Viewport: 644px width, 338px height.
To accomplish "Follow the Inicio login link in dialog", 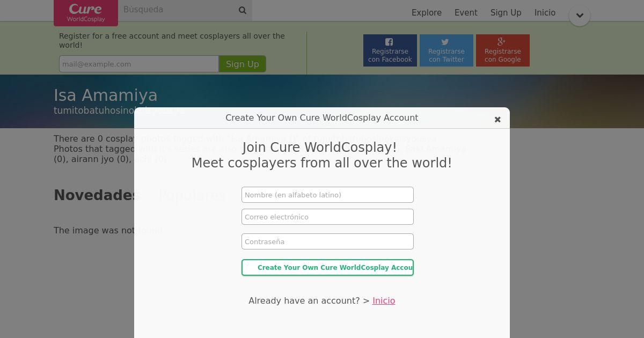I will pos(384,300).
